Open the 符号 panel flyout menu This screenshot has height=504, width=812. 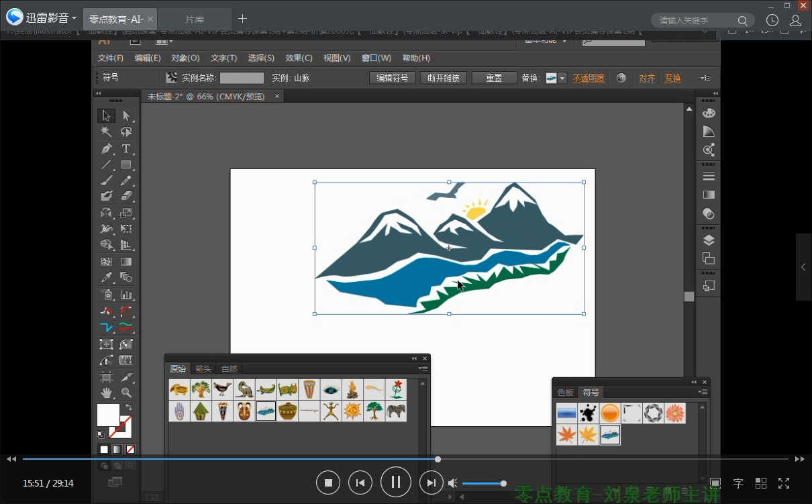tap(702, 392)
